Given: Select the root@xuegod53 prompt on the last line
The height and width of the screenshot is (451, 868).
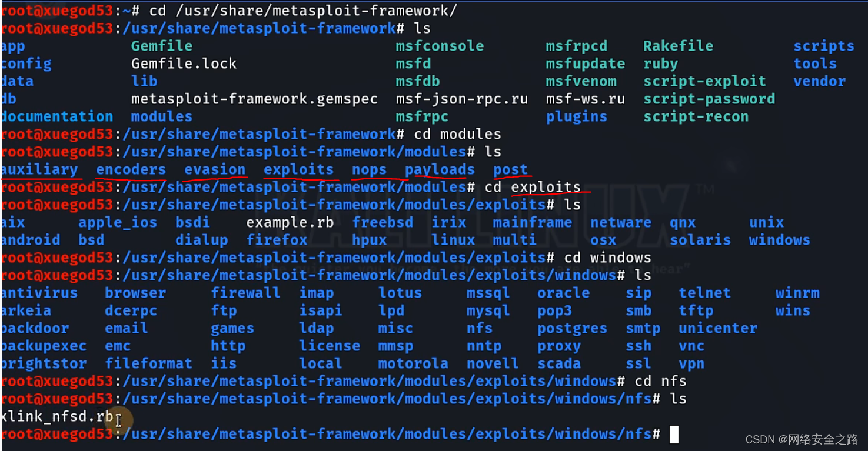Looking at the screenshot, I should (x=56, y=433).
